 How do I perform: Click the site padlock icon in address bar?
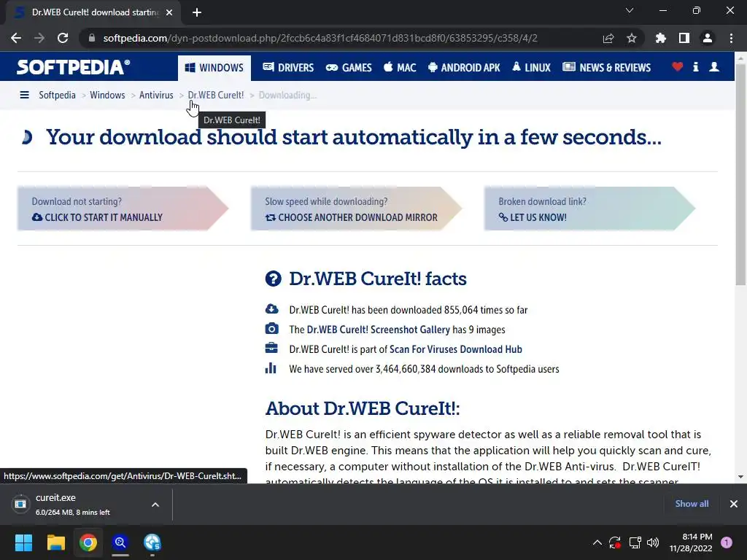92,38
